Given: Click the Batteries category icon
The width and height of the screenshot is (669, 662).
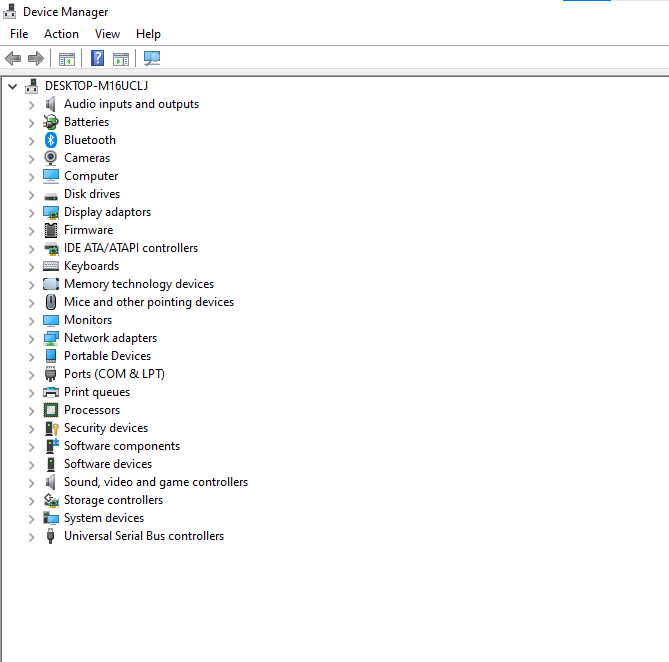Looking at the screenshot, I should (x=51, y=122).
